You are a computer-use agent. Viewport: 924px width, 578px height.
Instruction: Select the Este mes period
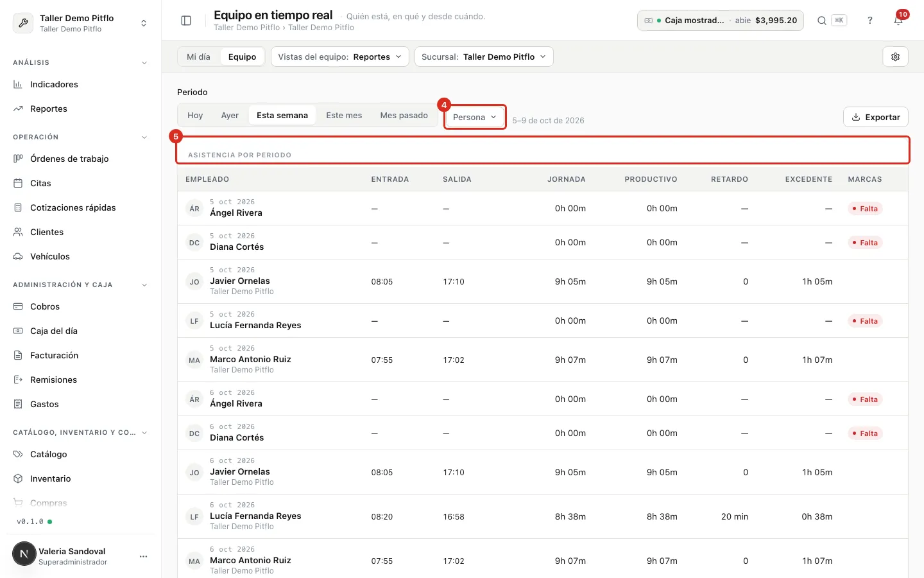coord(344,116)
